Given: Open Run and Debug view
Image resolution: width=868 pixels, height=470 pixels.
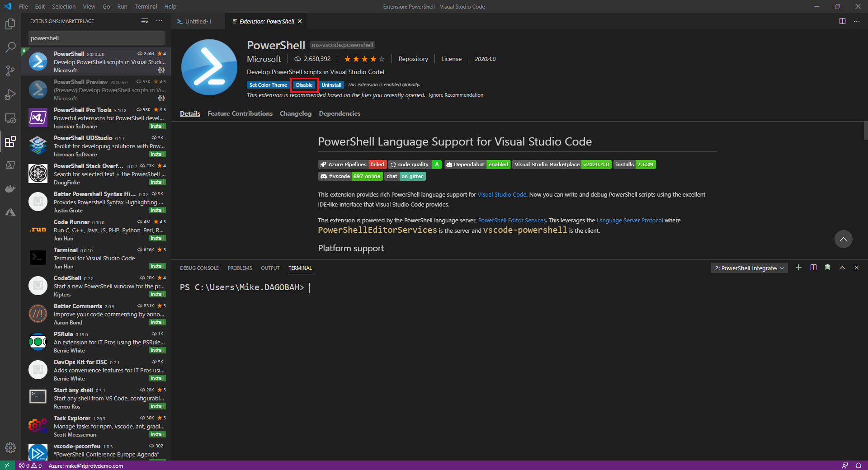Looking at the screenshot, I should point(10,94).
